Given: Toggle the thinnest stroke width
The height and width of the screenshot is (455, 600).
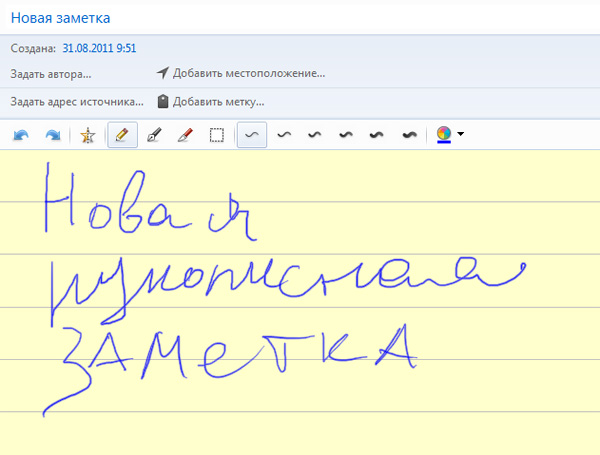Looking at the screenshot, I should 252,135.
